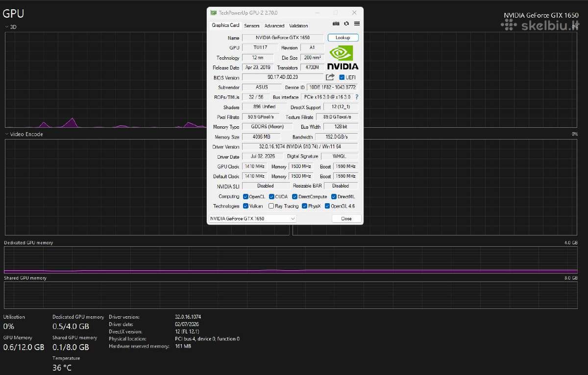The image size is (588, 375).
Task: Toggle the Vulkan checkbox
Action: click(245, 206)
